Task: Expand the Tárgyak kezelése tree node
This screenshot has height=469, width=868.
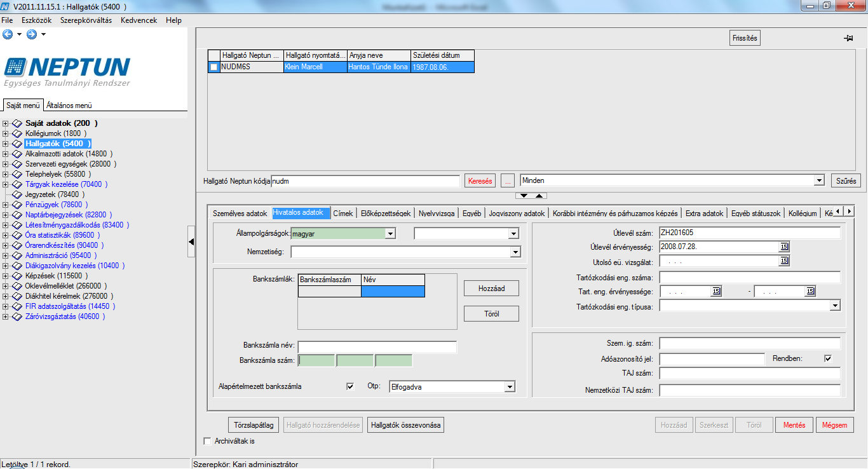Action: [5, 184]
